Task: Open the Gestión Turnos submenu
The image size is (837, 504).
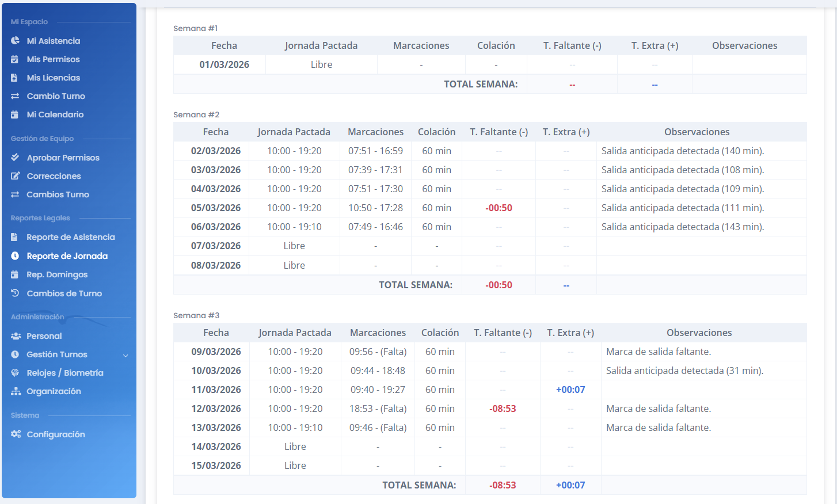Action: [x=57, y=354]
